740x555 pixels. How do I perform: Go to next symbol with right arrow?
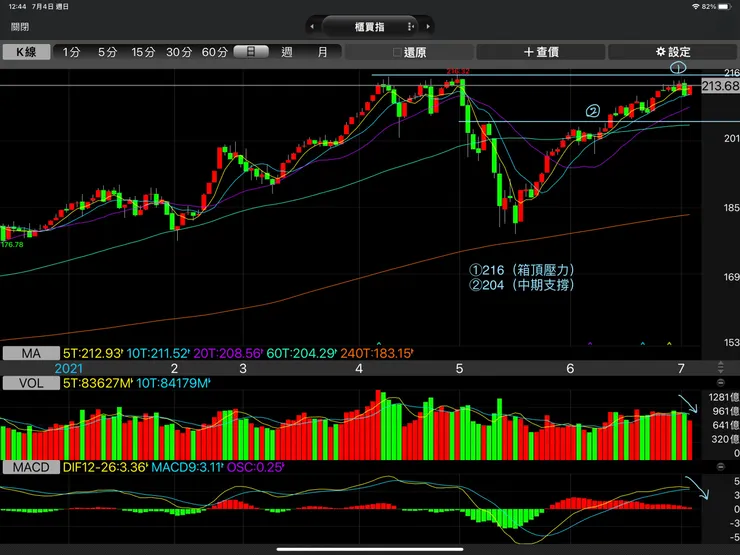click(x=428, y=27)
